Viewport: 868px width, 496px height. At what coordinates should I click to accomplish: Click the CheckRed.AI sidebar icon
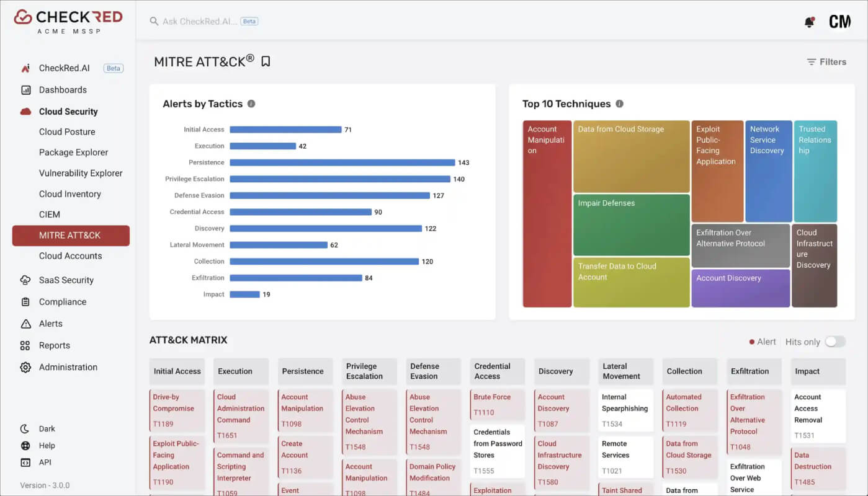coord(25,68)
